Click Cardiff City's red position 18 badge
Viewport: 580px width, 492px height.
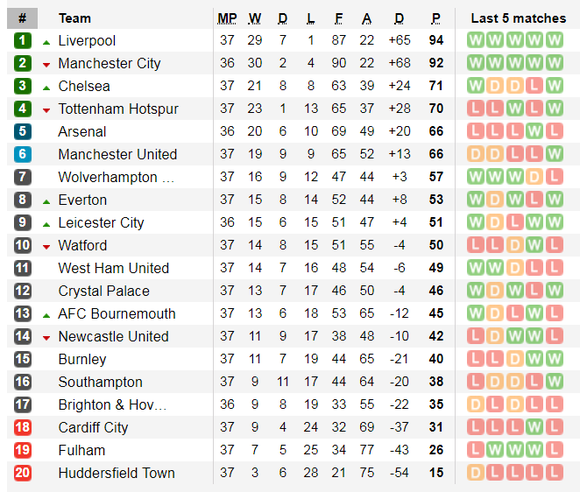click(x=22, y=427)
